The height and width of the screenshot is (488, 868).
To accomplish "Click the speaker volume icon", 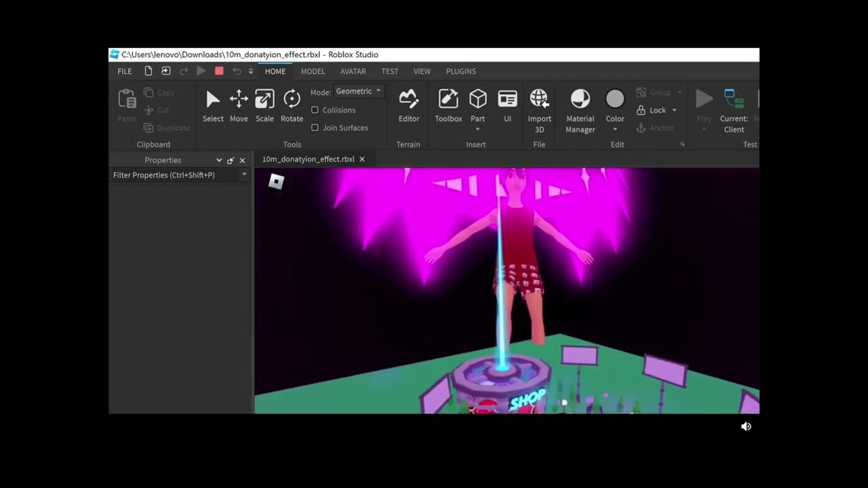I will pyautogui.click(x=746, y=426).
